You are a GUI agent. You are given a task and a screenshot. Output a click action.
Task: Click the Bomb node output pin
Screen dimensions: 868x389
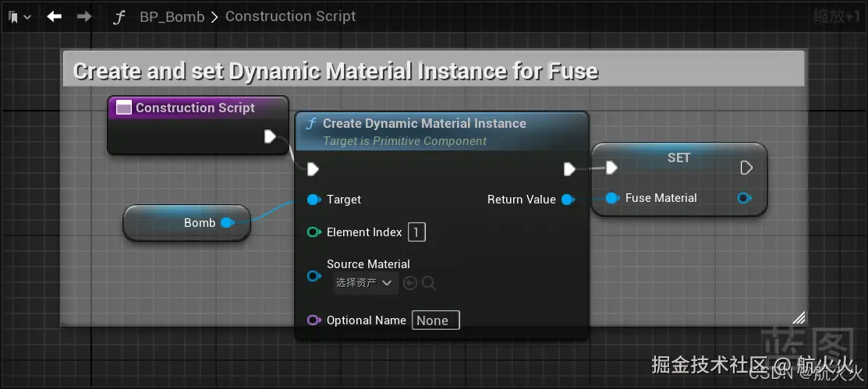227,223
